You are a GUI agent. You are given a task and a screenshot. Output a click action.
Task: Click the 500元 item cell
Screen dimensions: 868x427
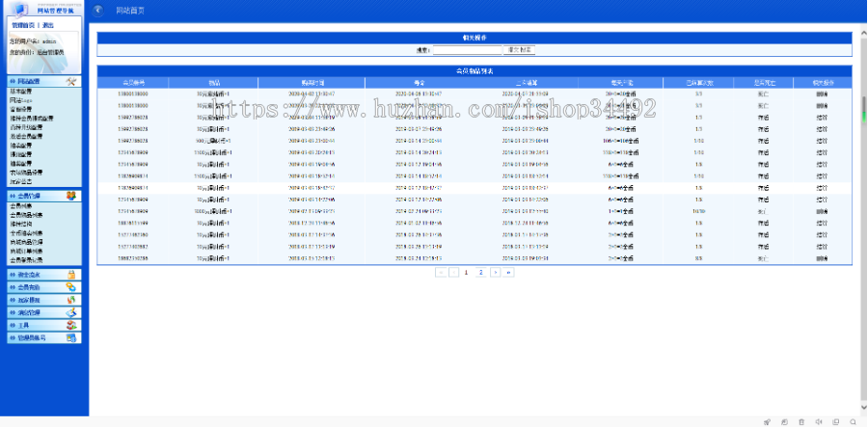point(213,141)
